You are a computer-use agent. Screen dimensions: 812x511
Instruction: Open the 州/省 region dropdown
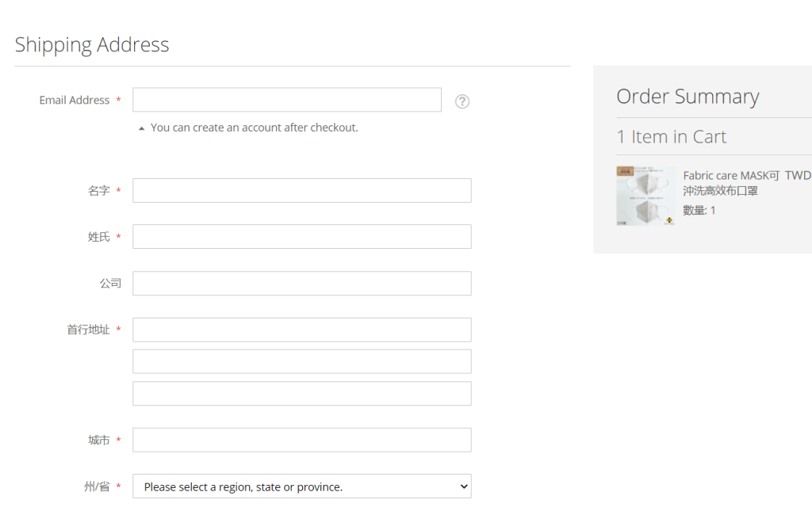click(301, 486)
